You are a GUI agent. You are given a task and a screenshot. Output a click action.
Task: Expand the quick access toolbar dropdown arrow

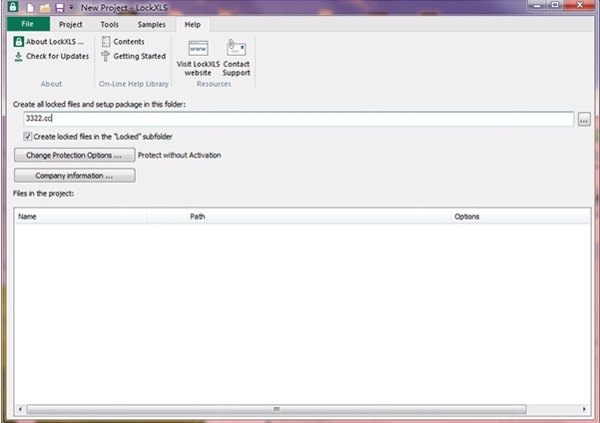(71, 8)
